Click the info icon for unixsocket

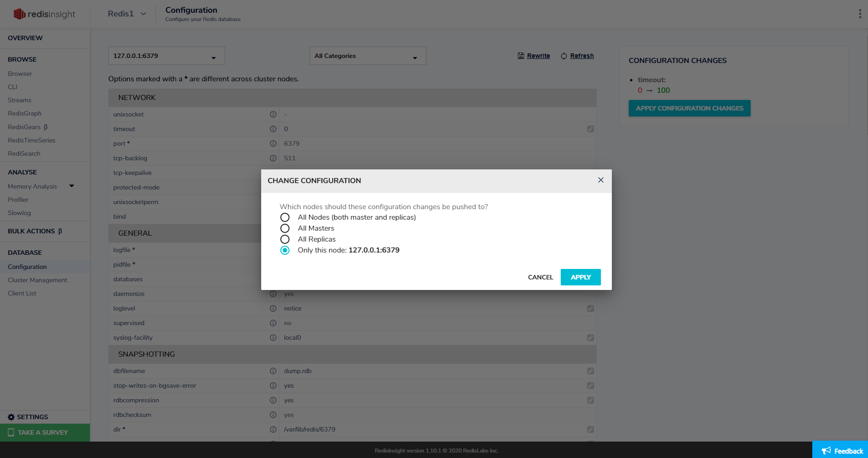pos(273,114)
